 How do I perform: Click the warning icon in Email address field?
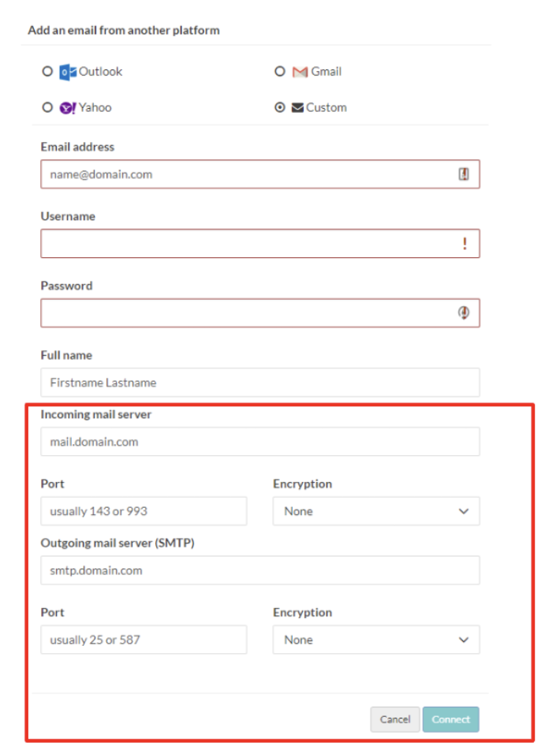tap(464, 174)
